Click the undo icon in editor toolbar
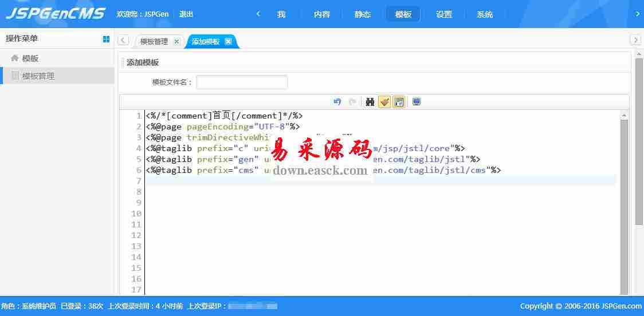This screenshot has height=316, width=644. (337, 102)
